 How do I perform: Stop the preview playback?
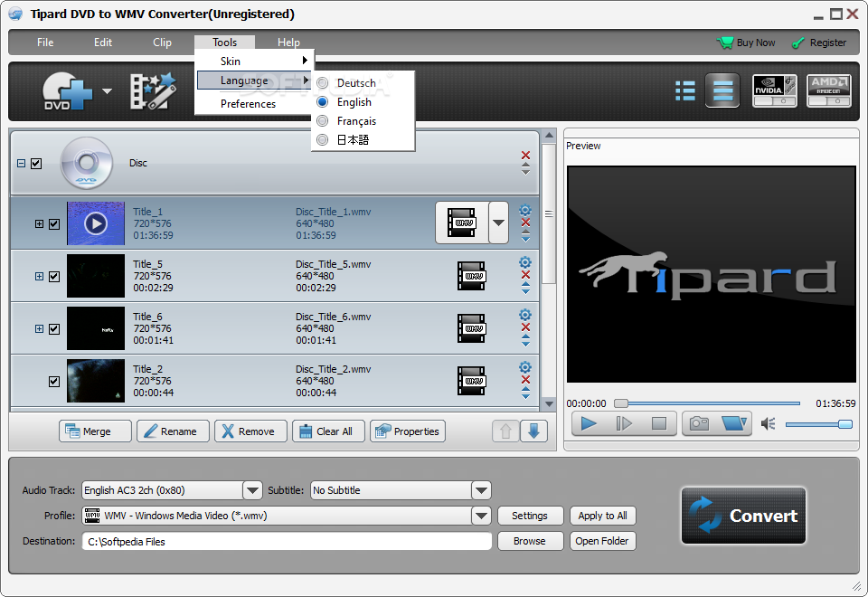tap(659, 423)
